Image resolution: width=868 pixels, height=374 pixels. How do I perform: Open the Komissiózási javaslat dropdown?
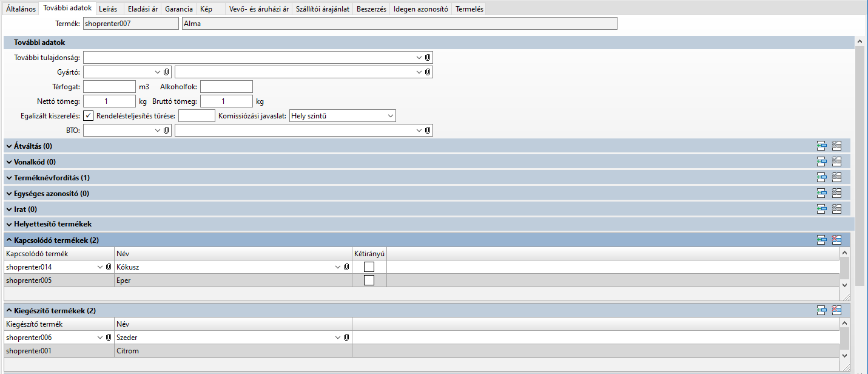[389, 115]
